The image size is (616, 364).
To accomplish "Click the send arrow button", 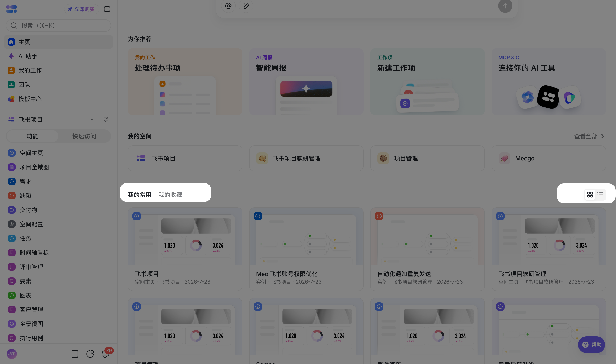I will (505, 6).
